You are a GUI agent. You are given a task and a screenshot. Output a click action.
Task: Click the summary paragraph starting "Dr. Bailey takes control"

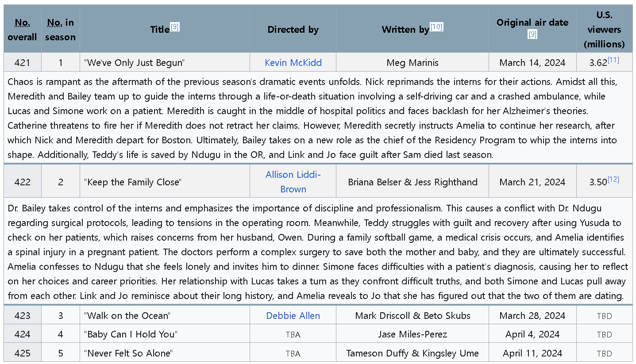318,252
